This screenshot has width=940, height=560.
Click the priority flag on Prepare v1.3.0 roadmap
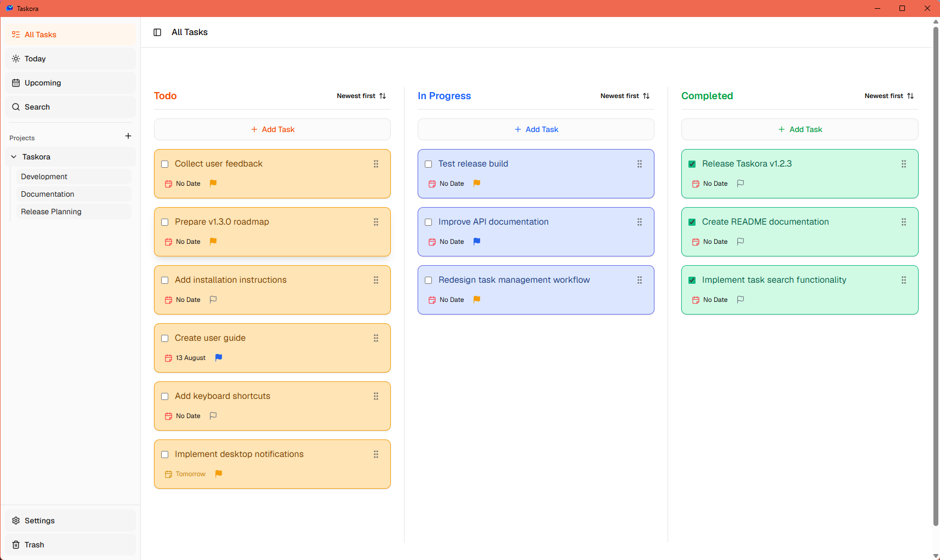tap(213, 241)
